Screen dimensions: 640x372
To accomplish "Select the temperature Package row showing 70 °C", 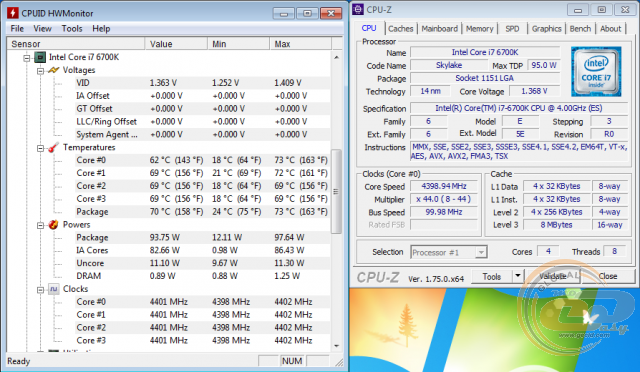I will tap(202, 212).
